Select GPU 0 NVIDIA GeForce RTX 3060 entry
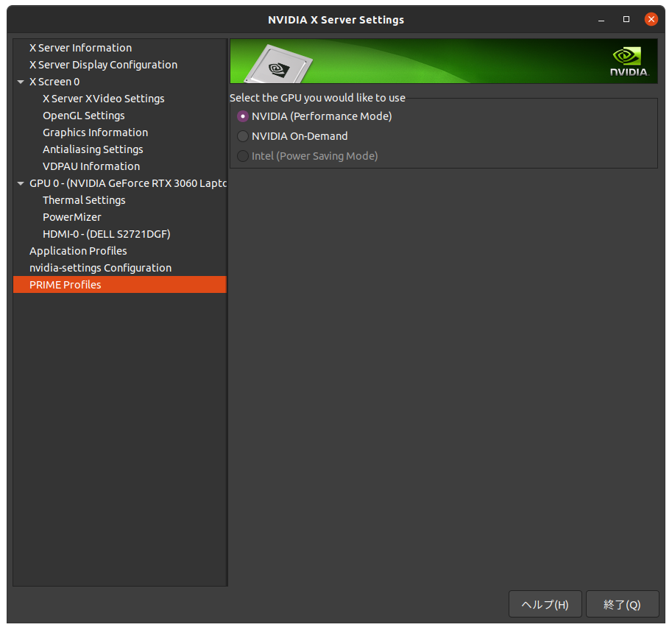This screenshot has width=672, height=630. pyautogui.click(x=128, y=183)
